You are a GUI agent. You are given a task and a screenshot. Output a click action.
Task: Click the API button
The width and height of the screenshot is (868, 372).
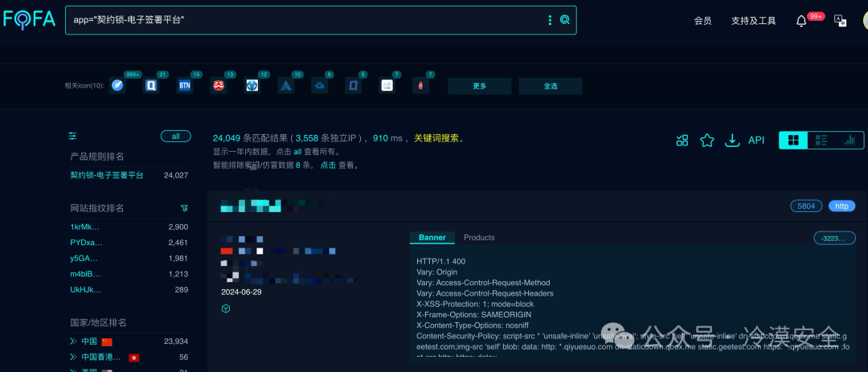coord(756,140)
